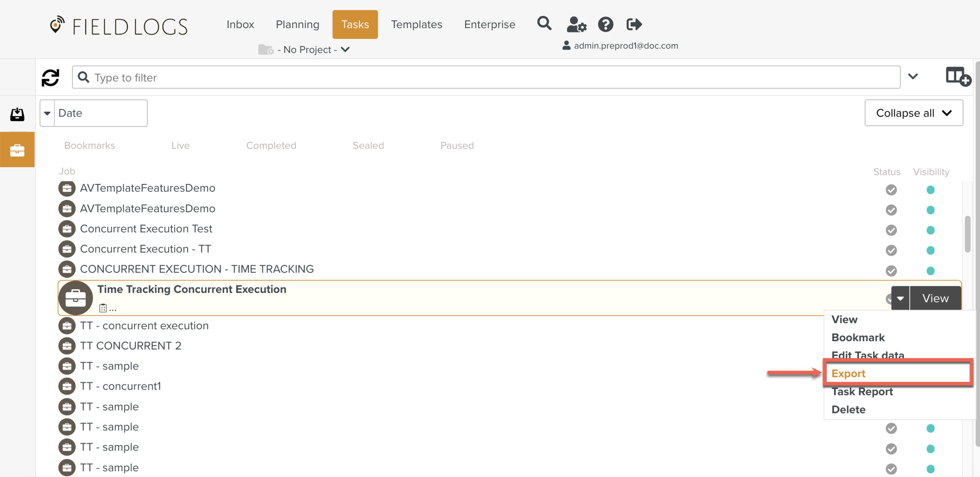The width and height of the screenshot is (980, 477).
Task: Open user settings icon with gear
Action: [x=576, y=24]
